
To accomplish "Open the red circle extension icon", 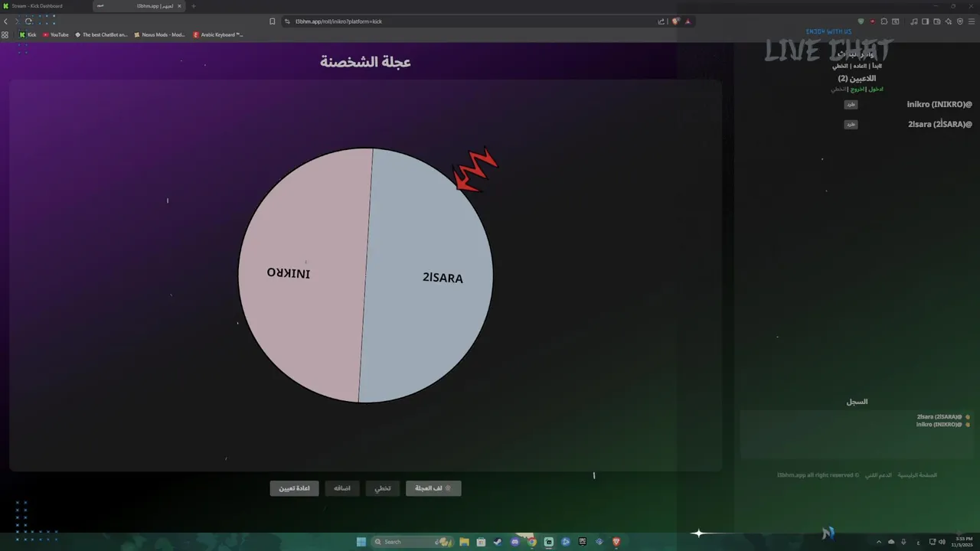I will (x=872, y=21).
